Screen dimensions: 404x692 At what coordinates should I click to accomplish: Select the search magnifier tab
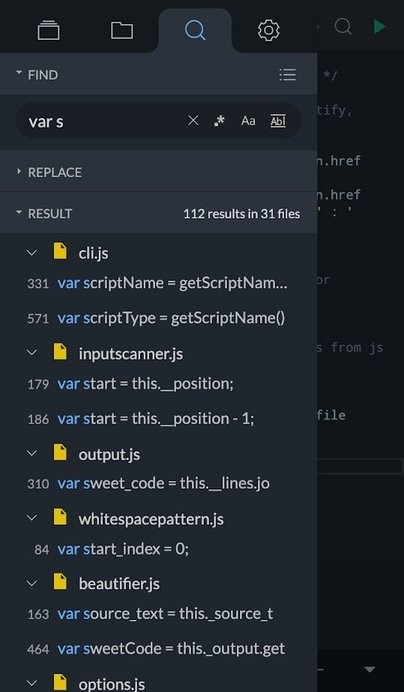pyautogui.click(x=195, y=30)
